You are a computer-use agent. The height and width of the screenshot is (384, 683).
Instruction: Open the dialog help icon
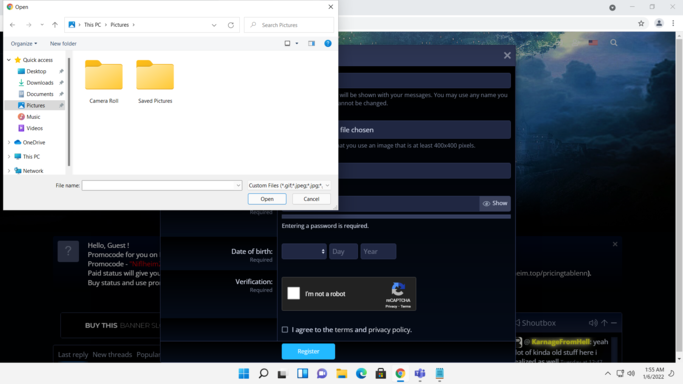[x=328, y=43]
